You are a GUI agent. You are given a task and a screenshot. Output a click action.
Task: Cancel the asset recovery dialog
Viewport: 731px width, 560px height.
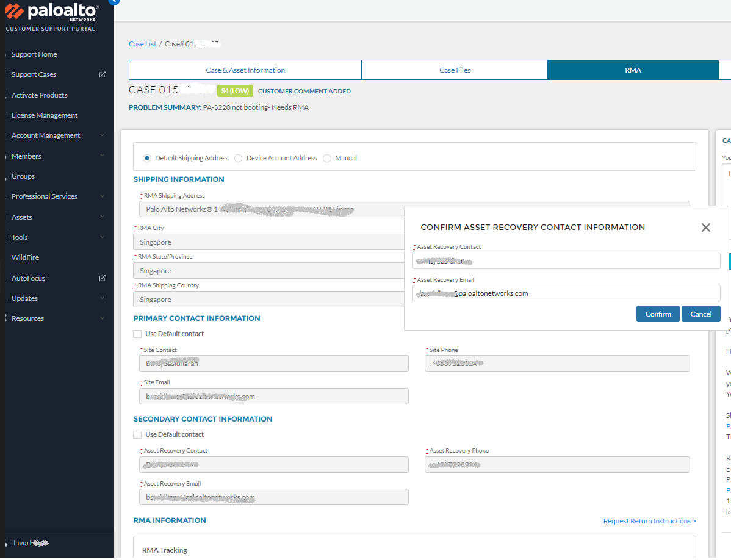(x=700, y=315)
